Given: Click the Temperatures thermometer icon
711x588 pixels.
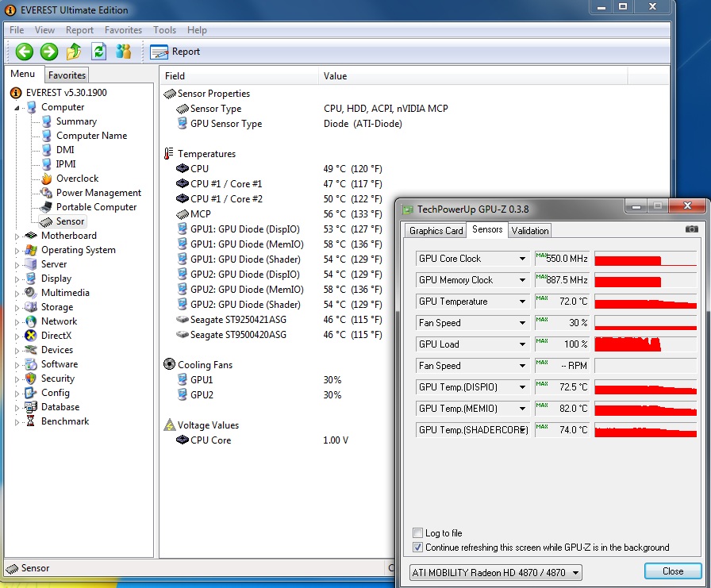Looking at the screenshot, I should point(169,154).
